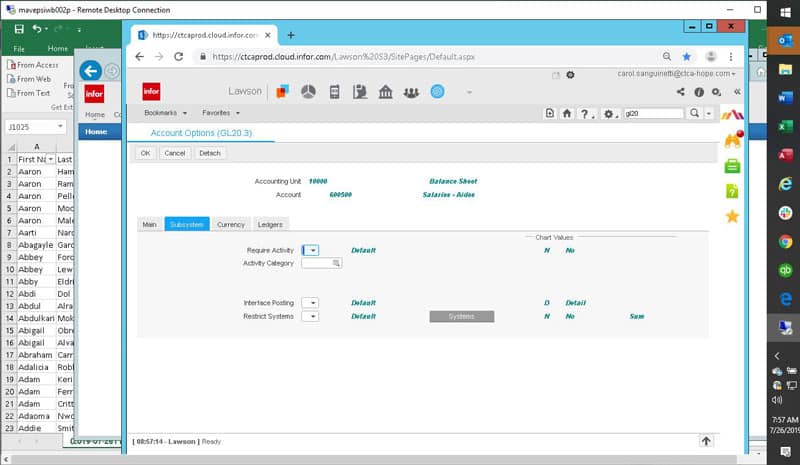The width and height of the screenshot is (800, 465).
Task: Open QuickBooks from the Windows taskbar
Action: pos(785,271)
